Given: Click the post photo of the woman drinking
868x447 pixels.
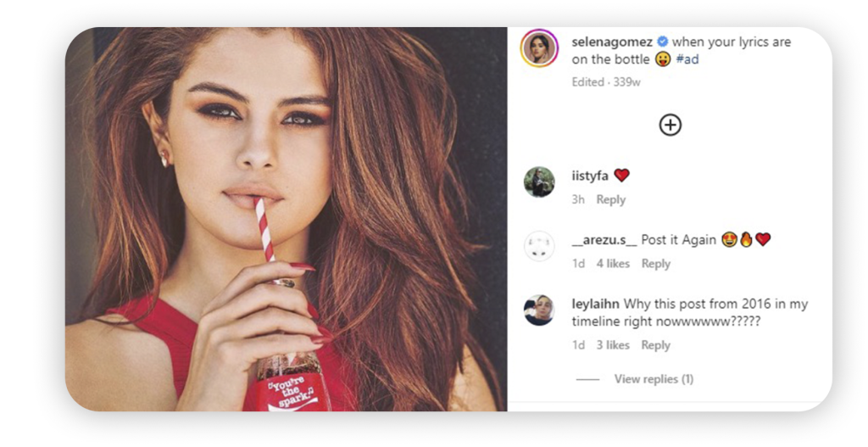Looking at the screenshot, I should (287, 220).
